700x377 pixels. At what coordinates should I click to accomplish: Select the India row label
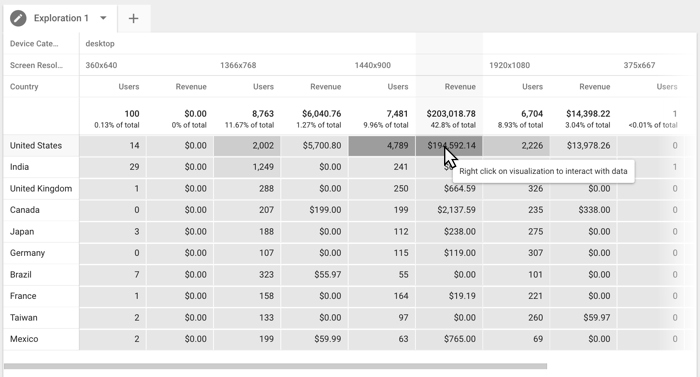coord(19,167)
